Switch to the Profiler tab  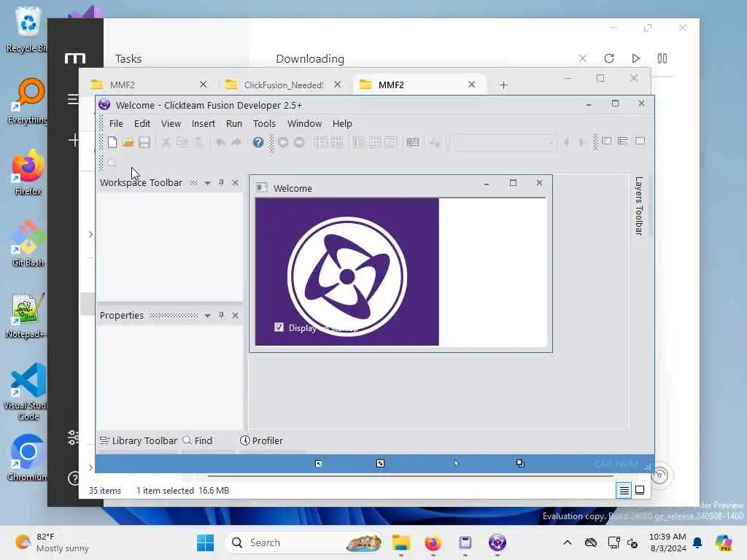pyautogui.click(x=262, y=441)
